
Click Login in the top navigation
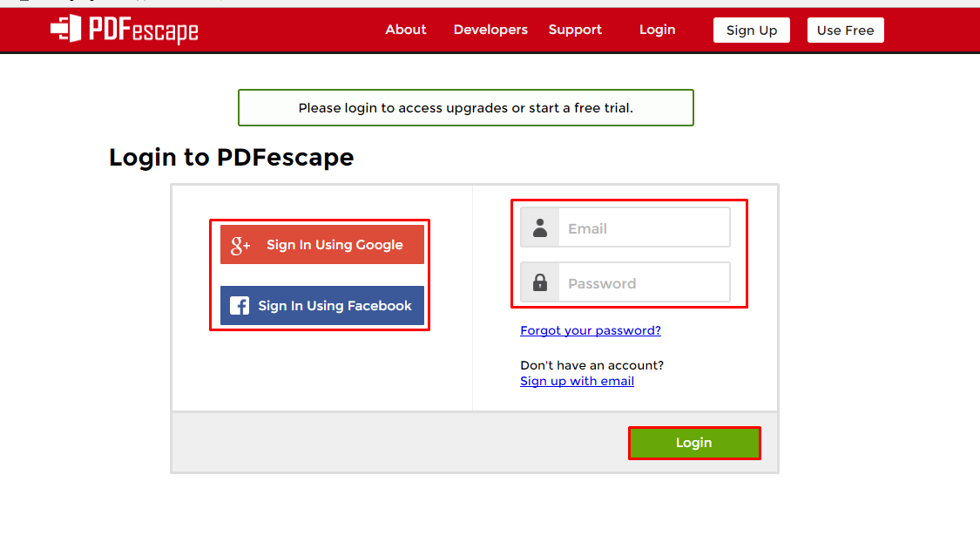[657, 30]
